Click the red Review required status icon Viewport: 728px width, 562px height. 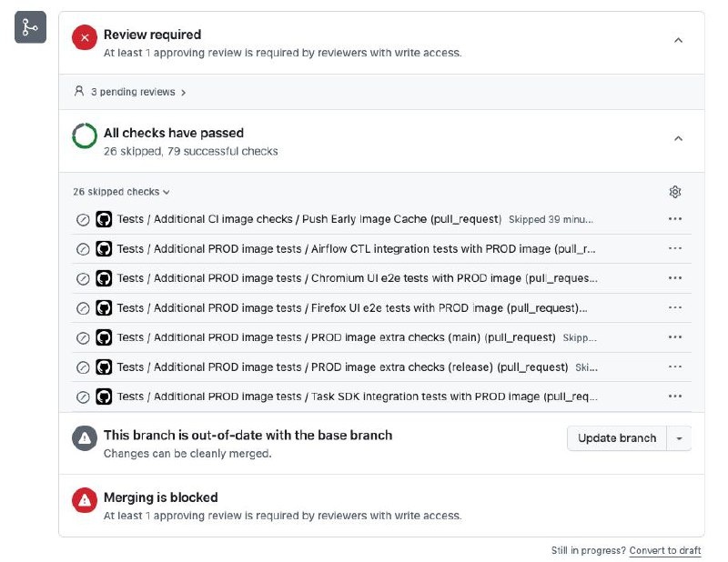coord(85,38)
